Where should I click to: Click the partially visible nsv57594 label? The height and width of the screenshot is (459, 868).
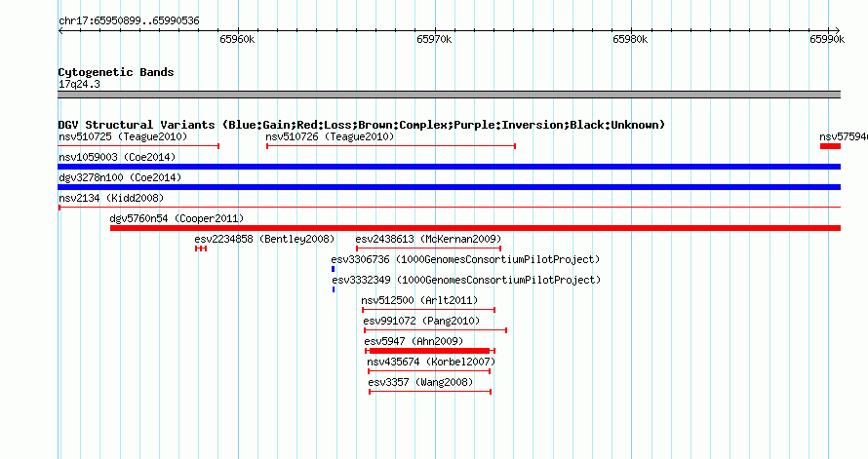pos(844,136)
